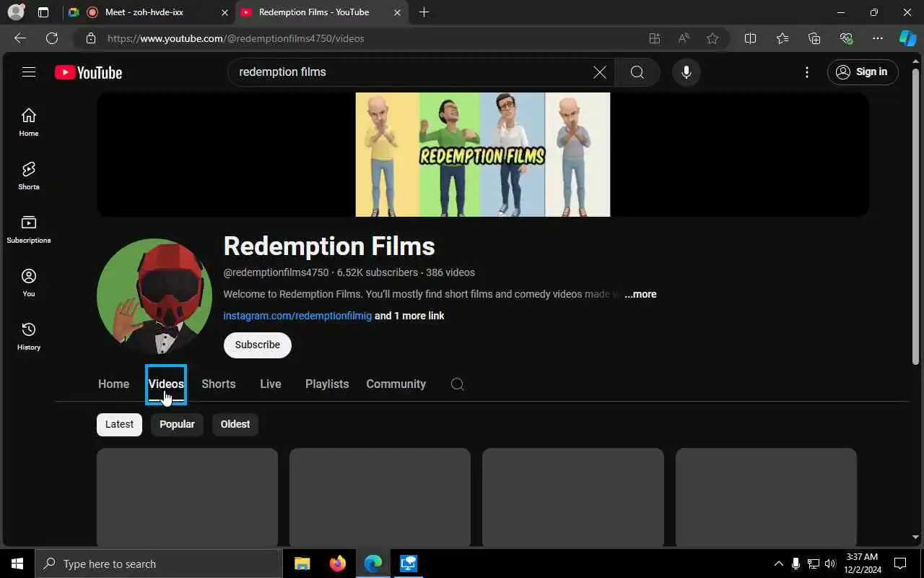The height and width of the screenshot is (578, 924).
Task: Refresh the page
Action: point(52,38)
